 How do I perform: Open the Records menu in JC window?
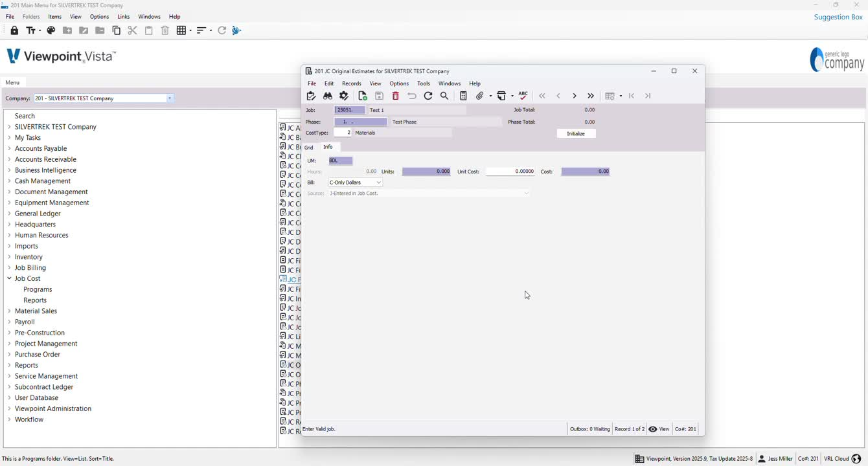[351, 83]
